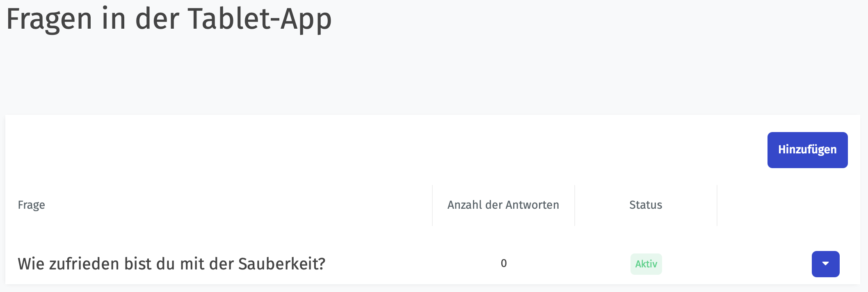Click the white caret icon in the row action button
The image size is (868, 292).
826,264
